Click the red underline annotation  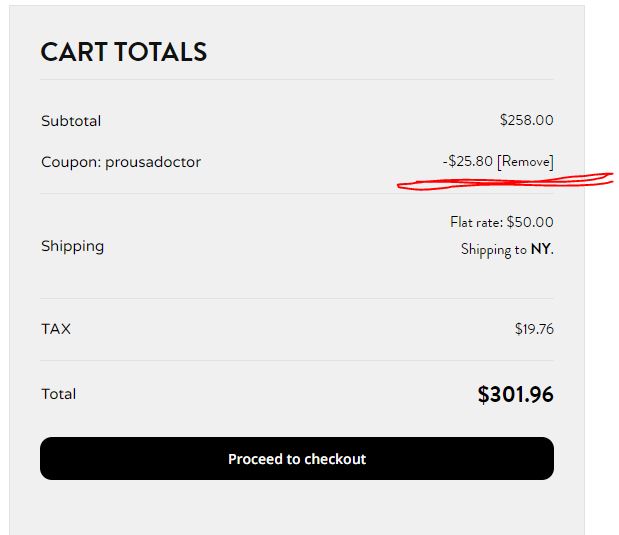coord(505,182)
